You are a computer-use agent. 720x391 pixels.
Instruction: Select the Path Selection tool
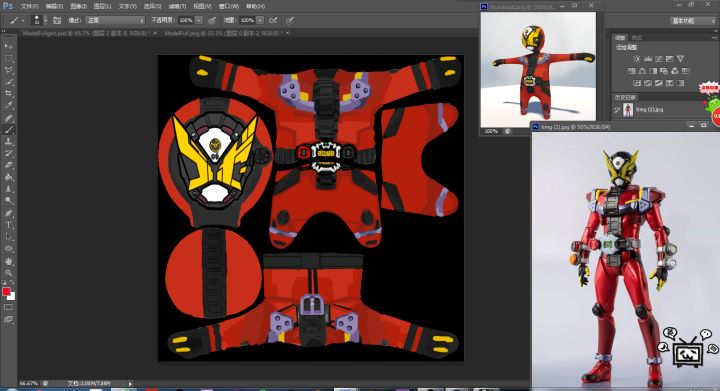coord(8,237)
